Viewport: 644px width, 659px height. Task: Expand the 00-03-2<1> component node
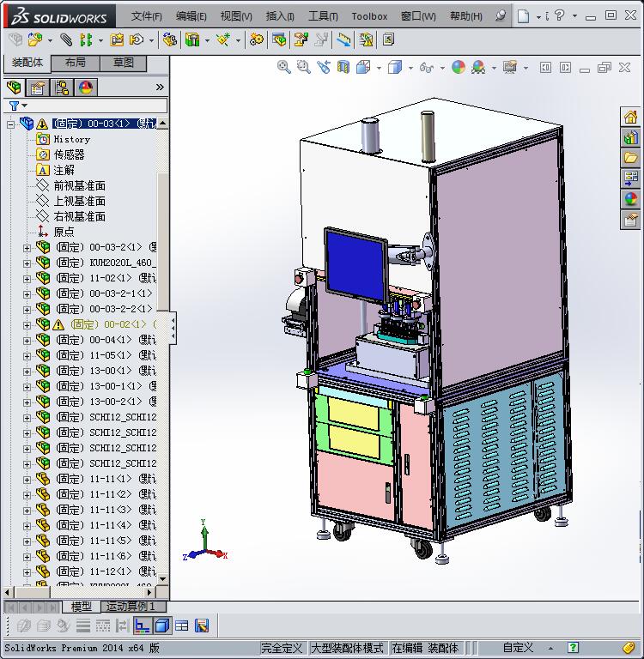tap(27, 248)
